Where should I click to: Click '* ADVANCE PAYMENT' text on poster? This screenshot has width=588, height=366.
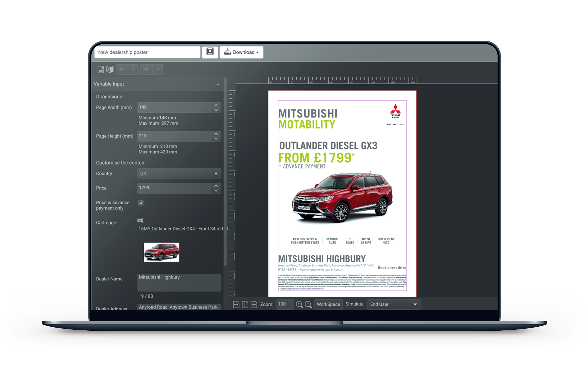pos(302,167)
